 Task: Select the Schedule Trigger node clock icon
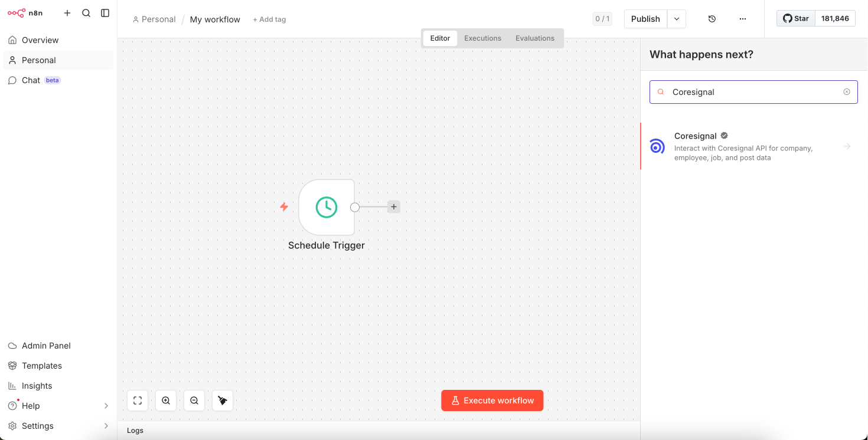pyautogui.click(x=327, y=207)
